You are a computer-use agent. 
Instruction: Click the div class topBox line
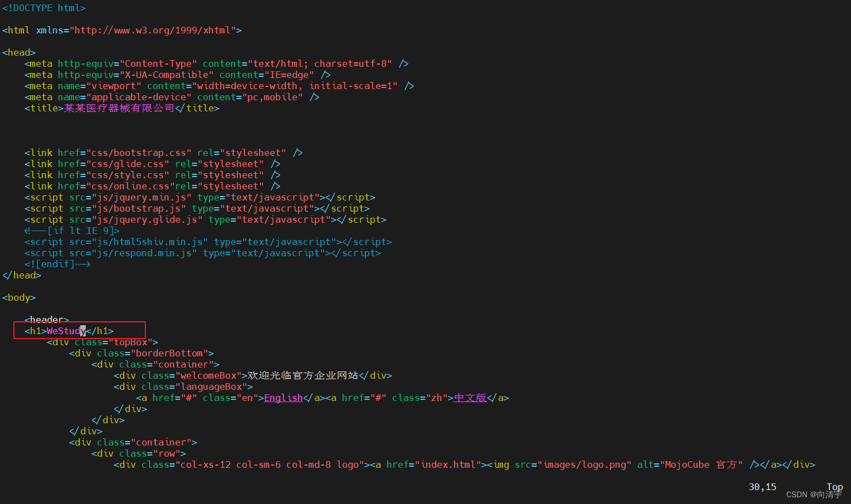click(x=102, y=342)
